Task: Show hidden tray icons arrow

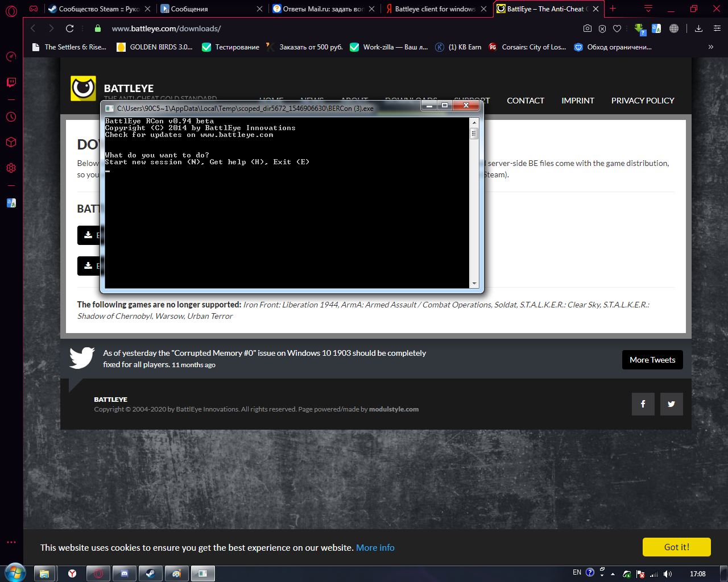Action: point(613,574)
